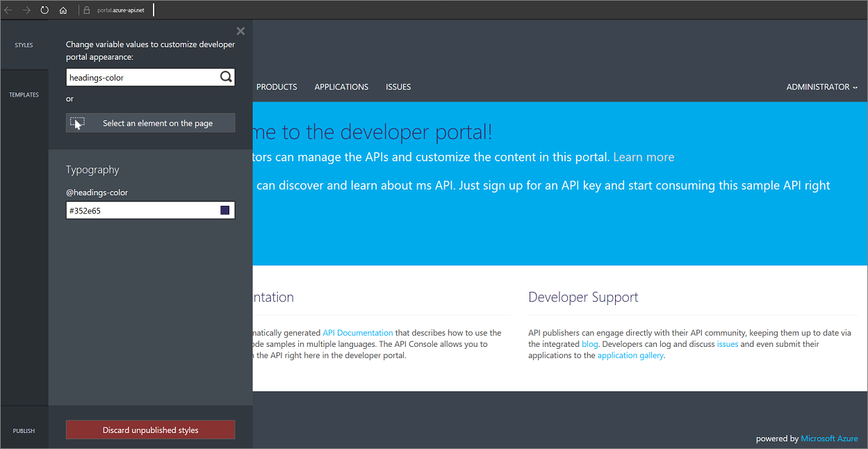Refresh the page in the browser

(44, 10)
